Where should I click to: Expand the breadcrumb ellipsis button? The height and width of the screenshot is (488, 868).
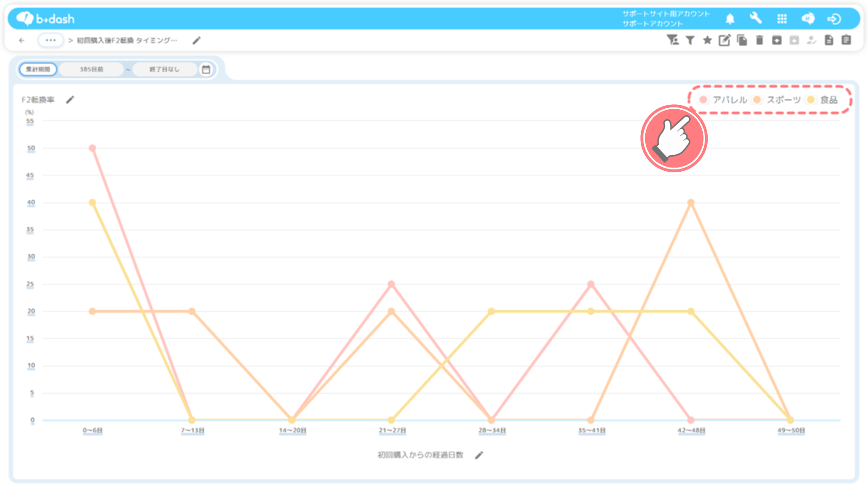click(x=51, y=40)
